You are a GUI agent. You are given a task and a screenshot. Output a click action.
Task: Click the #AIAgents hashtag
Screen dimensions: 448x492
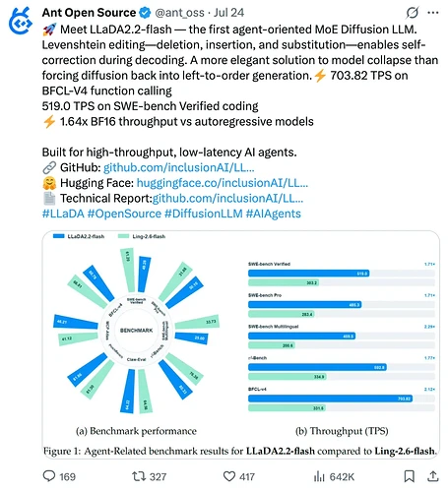(x=274, y=214)
